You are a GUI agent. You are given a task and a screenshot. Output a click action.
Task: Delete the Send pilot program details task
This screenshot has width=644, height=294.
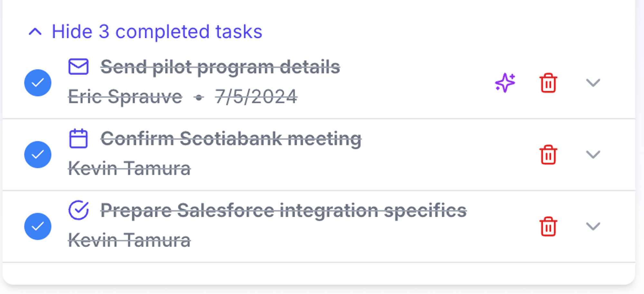pos(548,83)
